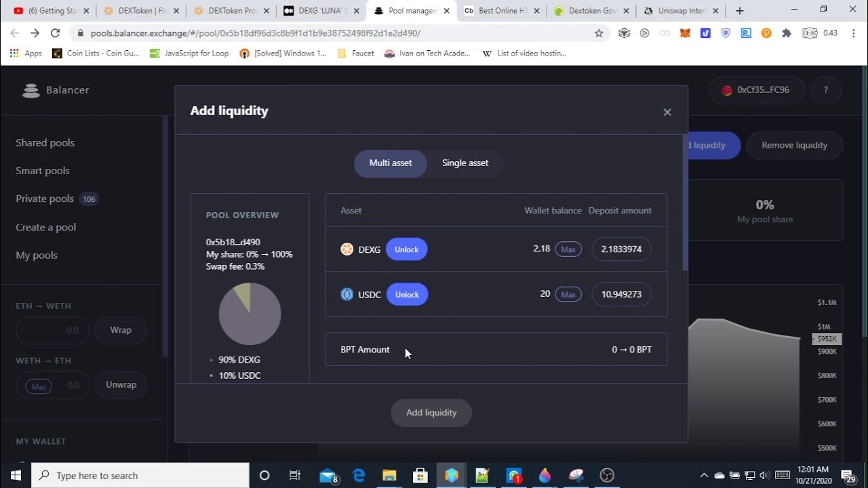Open Apps bookmarks shortcut
This screenshot has width=868, height=488.
(x=26, y=54)
